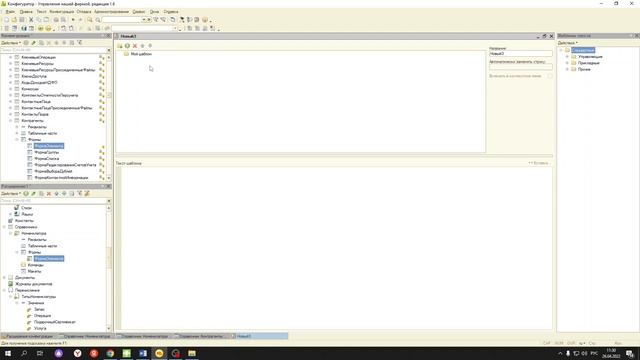Add new template group in template window toolbar
This screenshot has height=360, width=640.
[x=120, y=46]
